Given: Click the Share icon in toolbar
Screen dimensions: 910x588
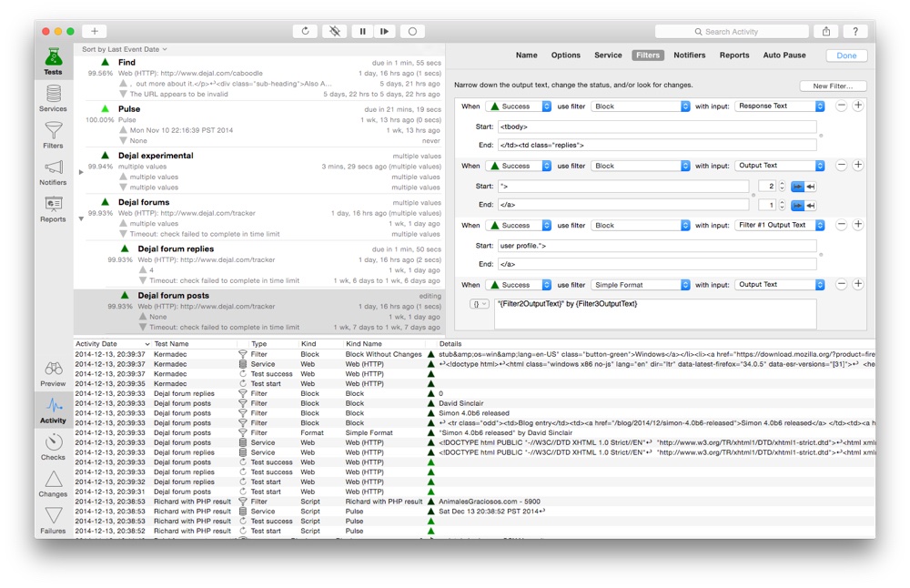Looking at the screenshot, I should pos(826,31).
